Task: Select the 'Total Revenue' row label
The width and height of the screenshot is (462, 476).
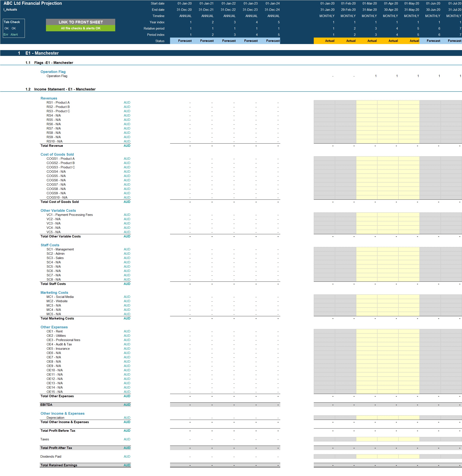Action: pos(52,146)
